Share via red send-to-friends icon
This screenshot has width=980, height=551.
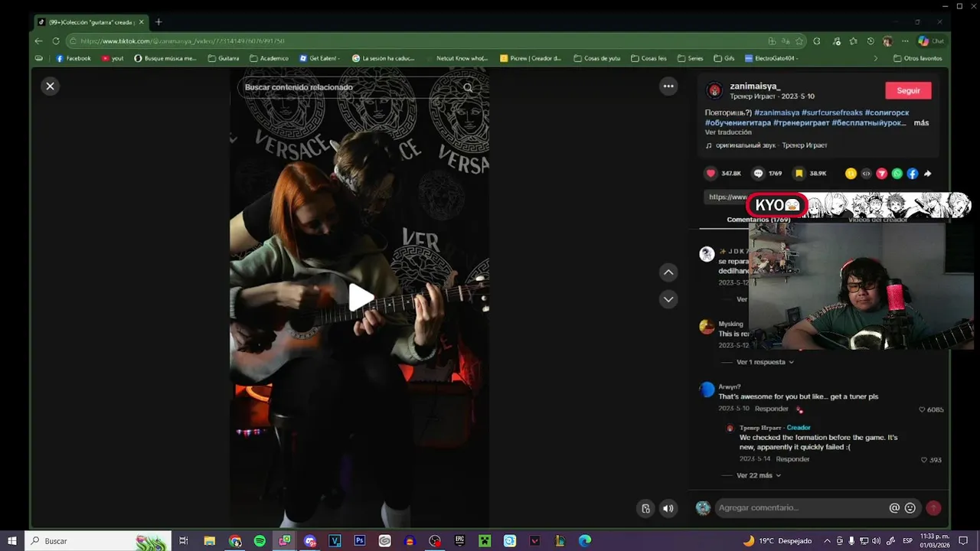tap(881, 174)
